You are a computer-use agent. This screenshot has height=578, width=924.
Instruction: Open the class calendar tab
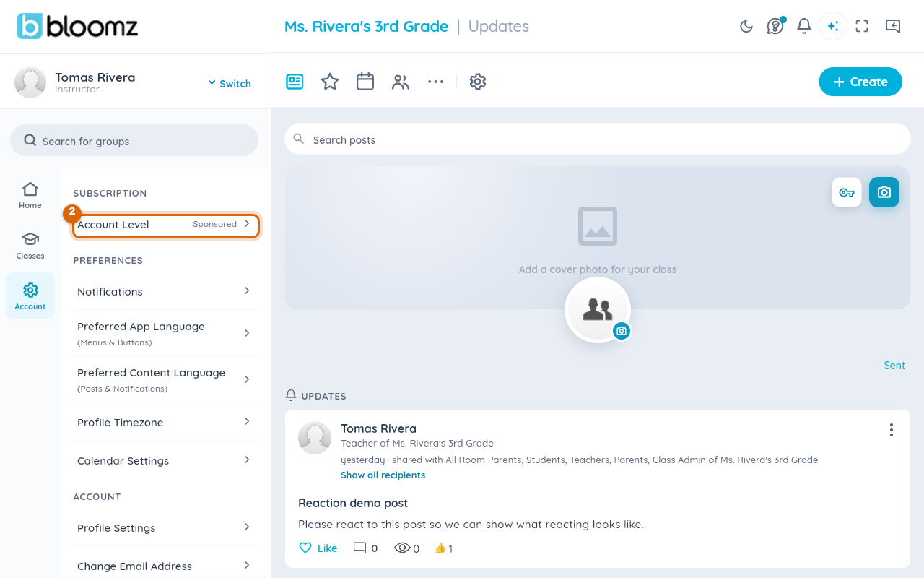(365, 82)
